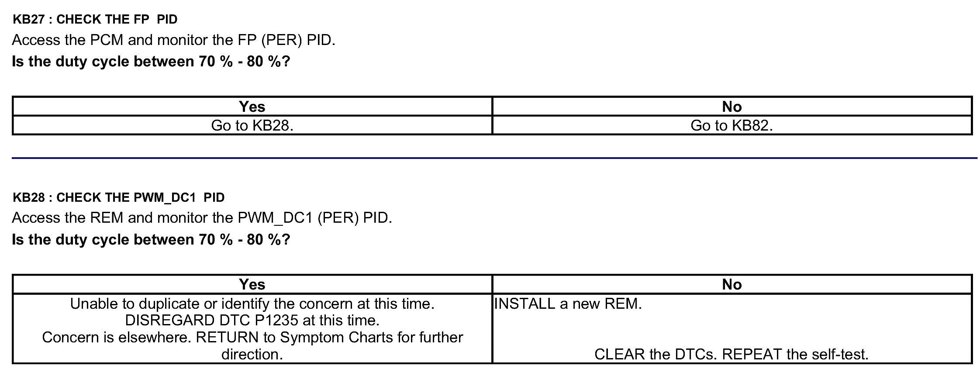Select the No header in the KB27 table
Screen dimensions: 980x376
[732, 107]
